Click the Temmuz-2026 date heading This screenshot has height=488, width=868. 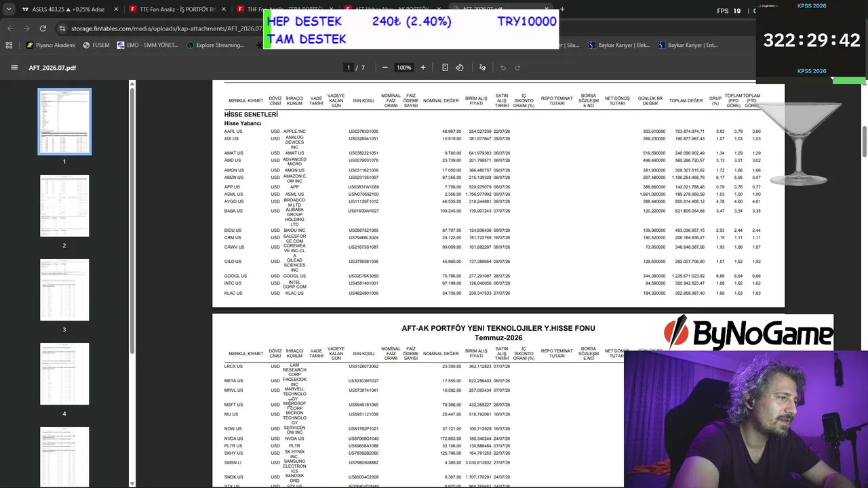tap(498, 338)
